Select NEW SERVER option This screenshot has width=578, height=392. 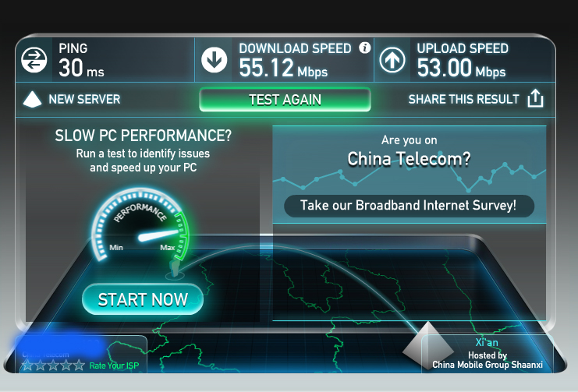tap(84, 99)
